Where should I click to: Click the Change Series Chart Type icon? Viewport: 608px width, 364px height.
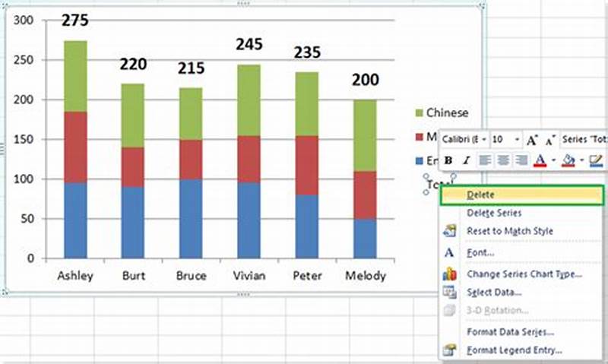[449, 274]
